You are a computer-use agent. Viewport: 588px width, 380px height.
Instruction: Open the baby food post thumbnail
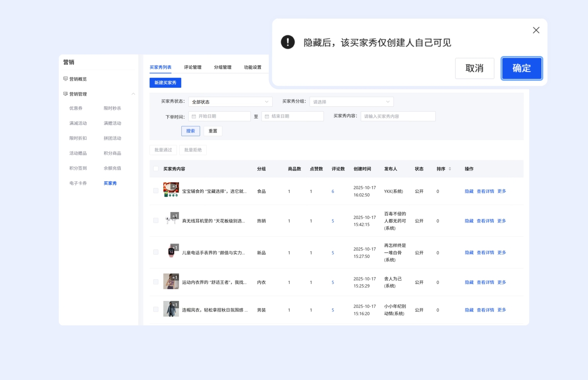pyautogui.click(x=171, y=190)
